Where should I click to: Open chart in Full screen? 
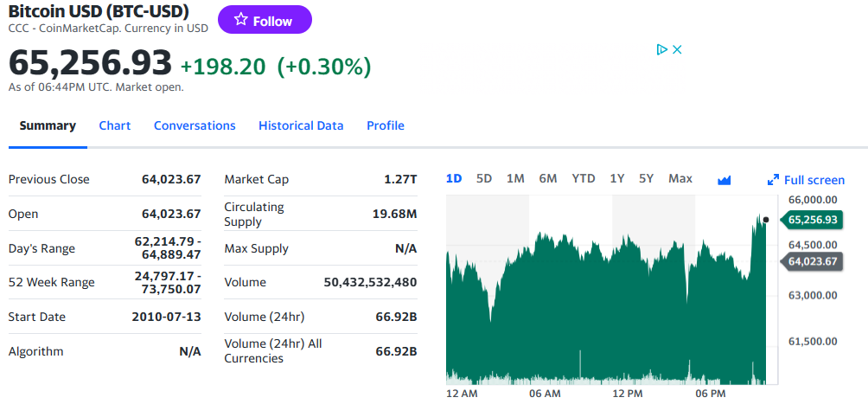[806, 180]
